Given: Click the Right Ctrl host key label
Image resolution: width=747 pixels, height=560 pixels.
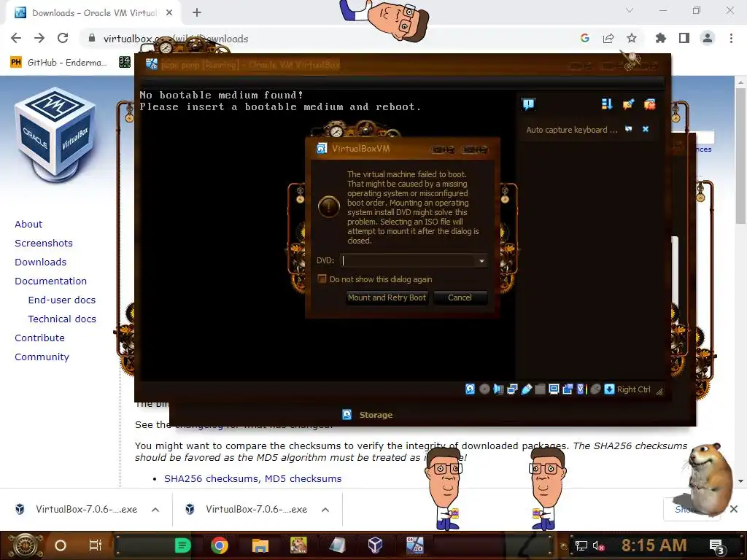Looking at the screenshot, I should [x=634, y=389].
